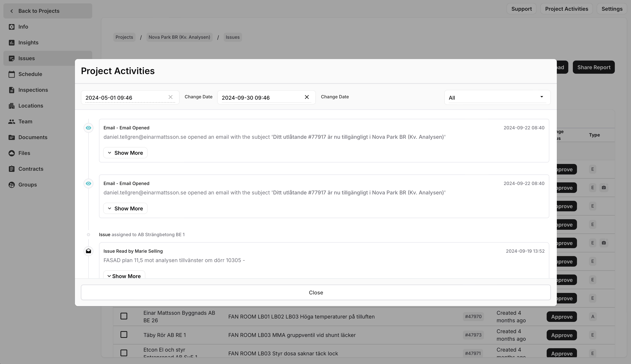Check the Täby Rör AB RE 1 checkbox
The image size is (631, 364).
pos(124,335)
